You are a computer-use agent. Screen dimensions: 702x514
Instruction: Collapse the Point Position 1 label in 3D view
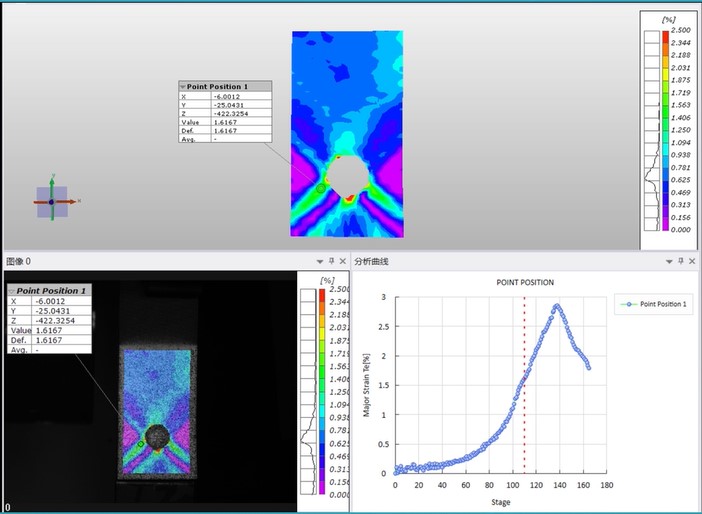tap(183, 87)
